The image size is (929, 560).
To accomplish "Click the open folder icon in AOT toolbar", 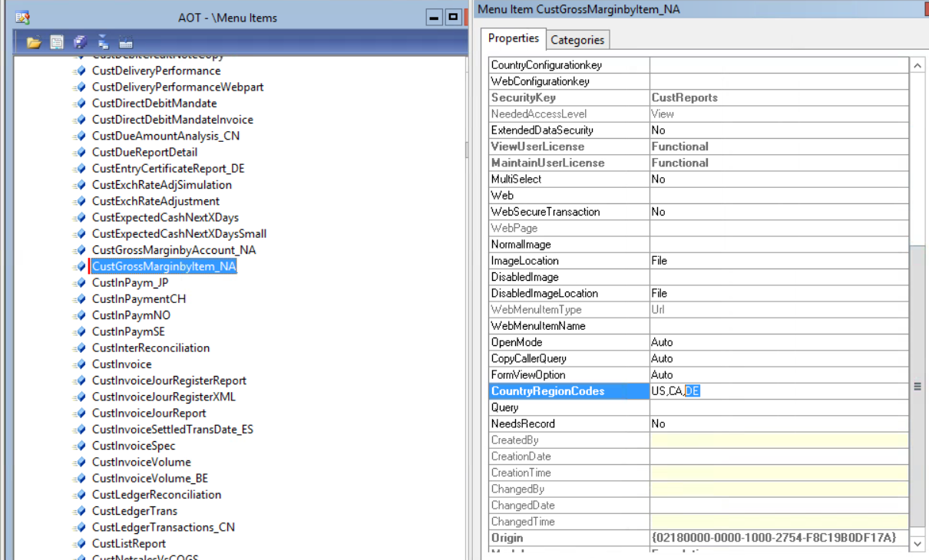I will [x=33, y=43].
